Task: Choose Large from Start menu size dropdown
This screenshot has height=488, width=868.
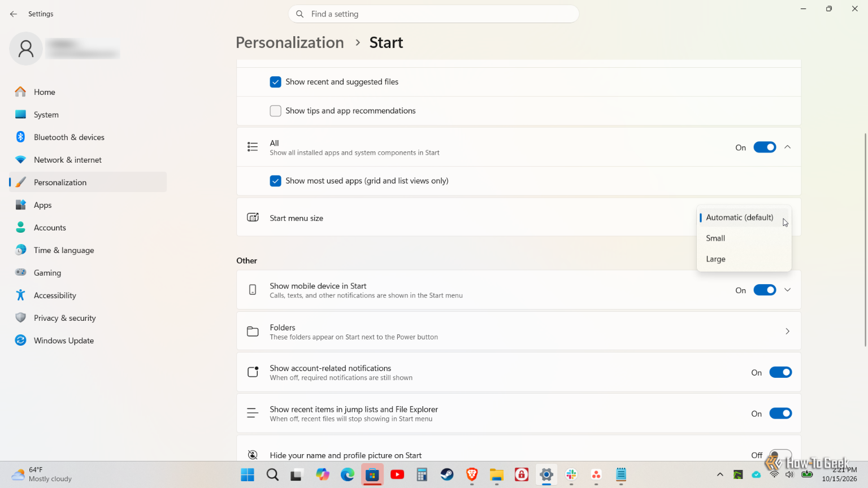Action: pyautogui.click(x=744, y=259)
